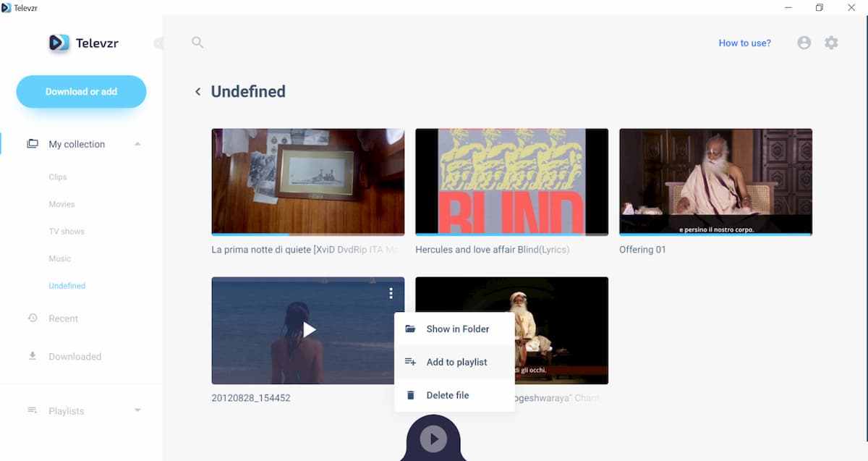Screen dimensions: 868x461
Task: Click the bottom player play button
Action: (x=433, y=439)
